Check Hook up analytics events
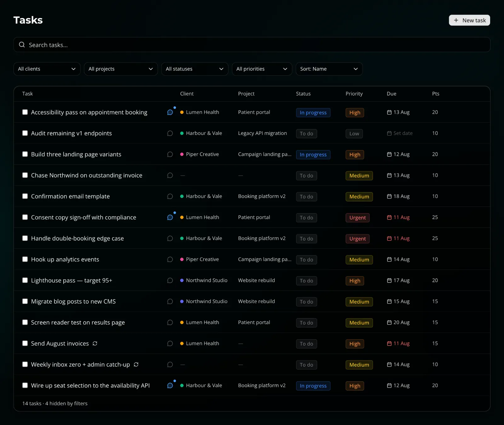 pos(25,259)
